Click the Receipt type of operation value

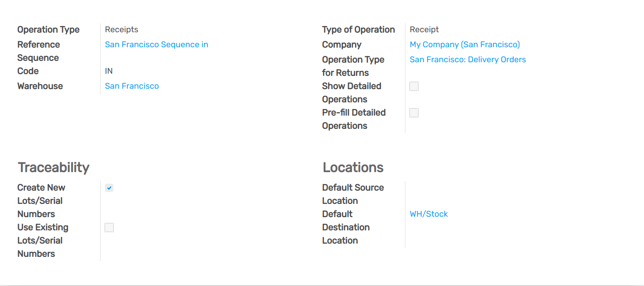tap(424, 30)
